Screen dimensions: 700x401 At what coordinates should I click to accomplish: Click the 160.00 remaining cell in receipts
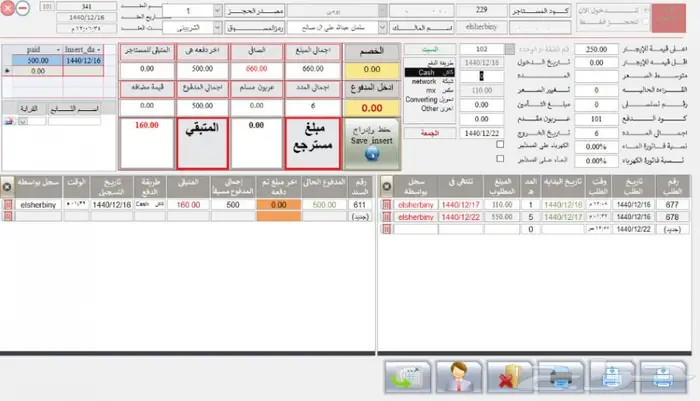(x=188, y=205)
